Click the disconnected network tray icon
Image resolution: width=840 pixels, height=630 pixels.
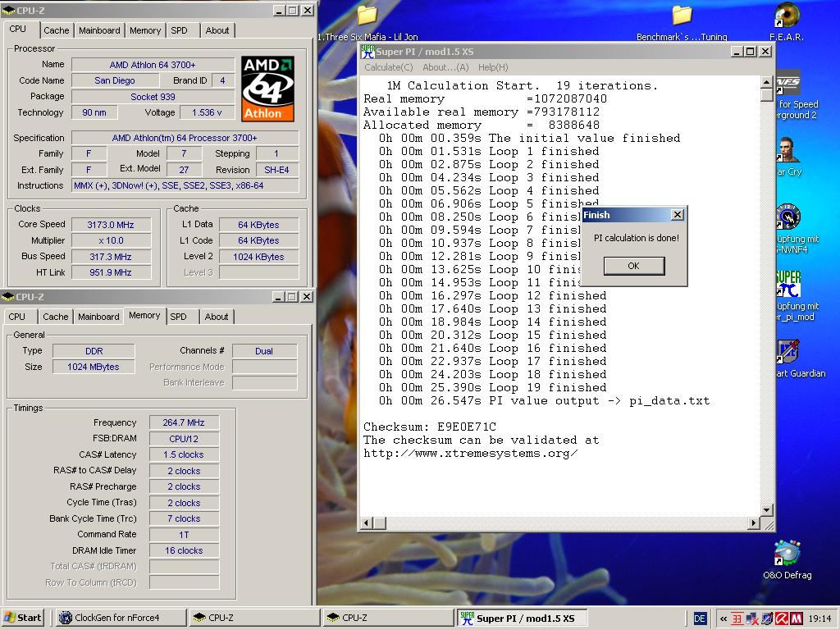click(752, 619)
